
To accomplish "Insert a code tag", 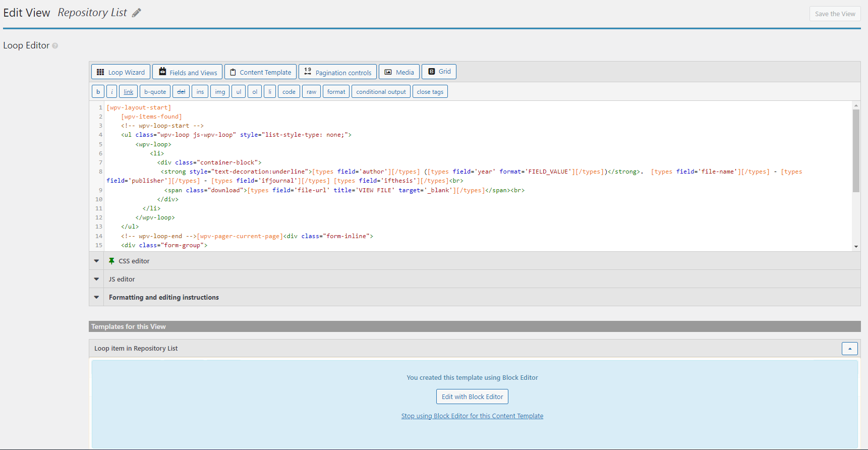I will 289,92.
